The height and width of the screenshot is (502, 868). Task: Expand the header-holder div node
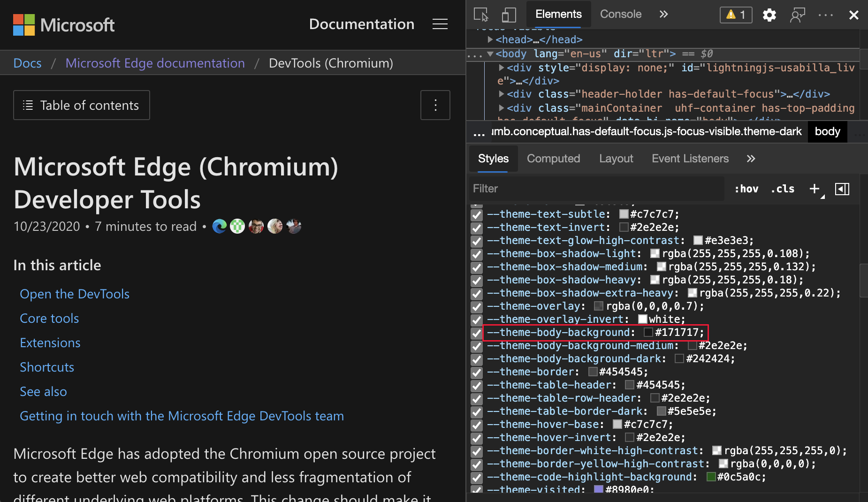[502, 94]
